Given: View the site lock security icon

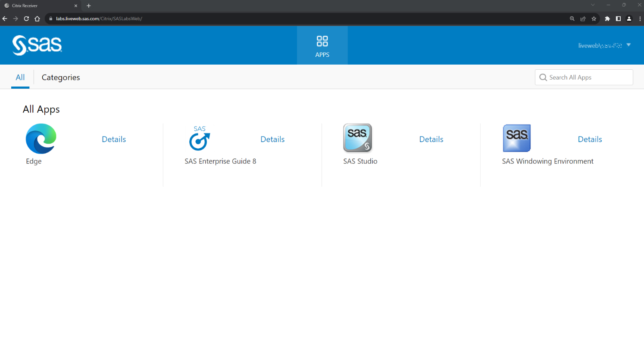Looking at the screenshot, I should pos(50,19).
